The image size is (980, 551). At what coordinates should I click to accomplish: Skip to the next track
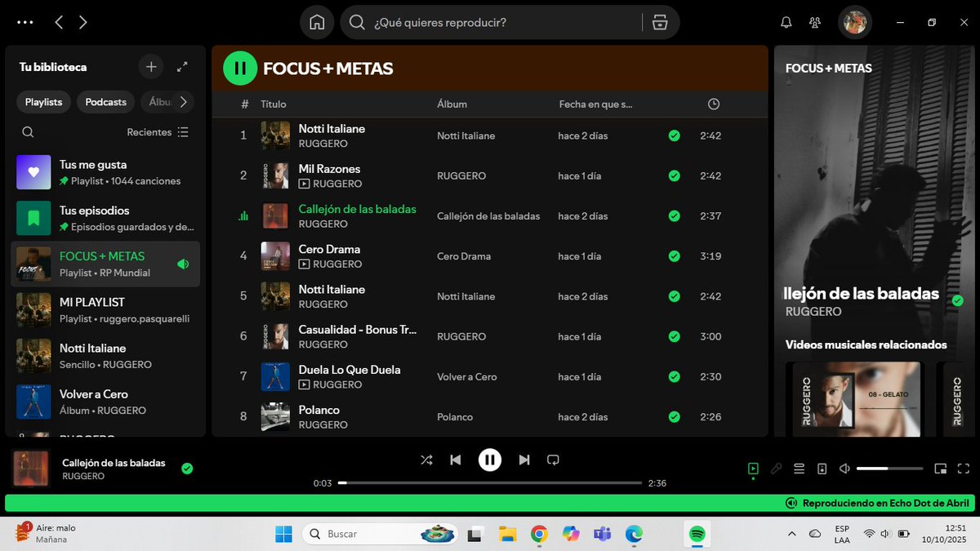524,460
